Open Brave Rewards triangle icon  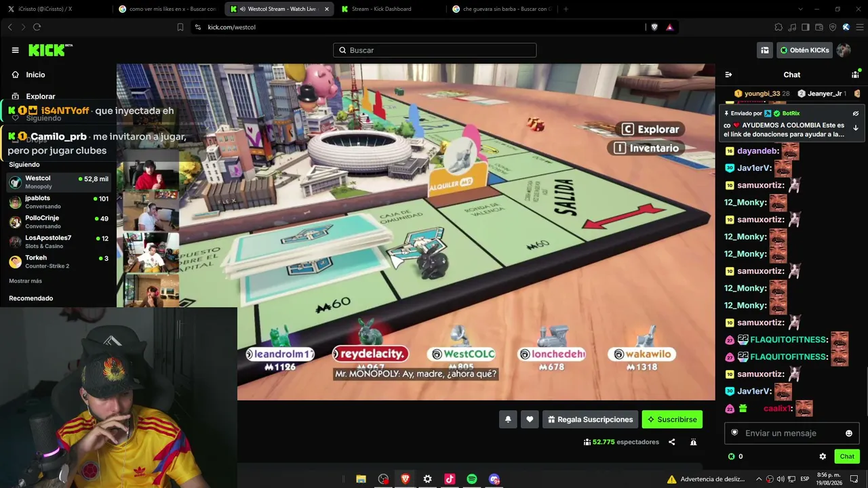pos(669,27)
